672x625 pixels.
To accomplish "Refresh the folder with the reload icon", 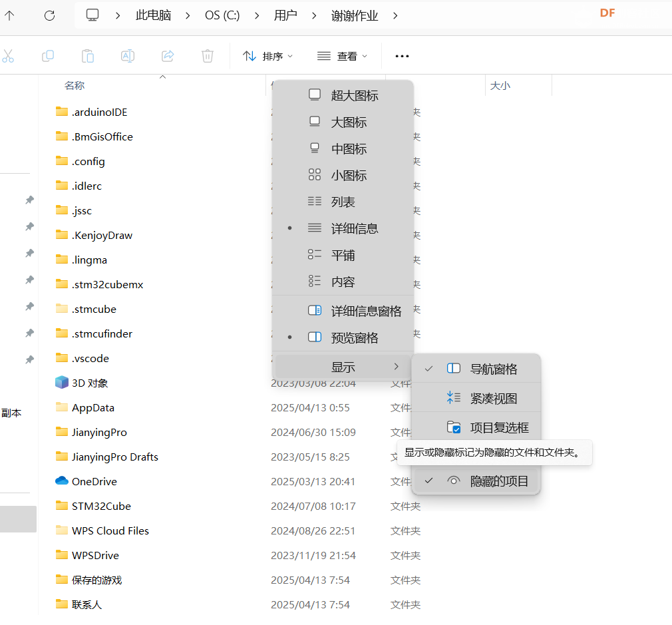I will tap(49, 15).
